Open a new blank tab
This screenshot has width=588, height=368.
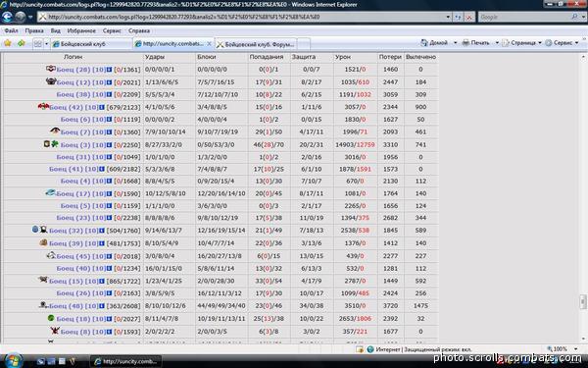pyautogui.click(x=304, y=44)
